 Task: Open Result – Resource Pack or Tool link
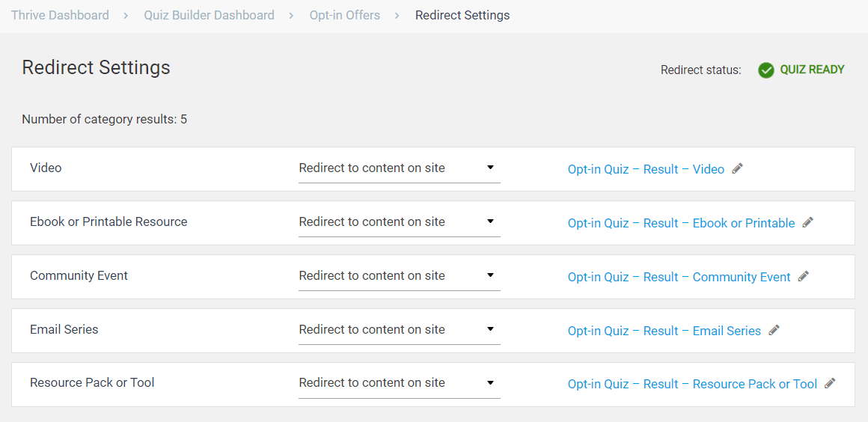pos(692,384)
